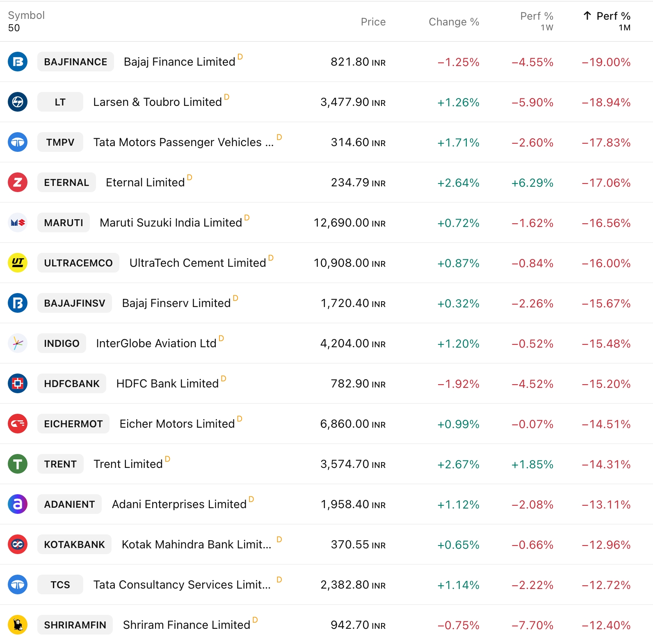Select the IndiGo airline logo icon
Image resolution: width=653 pixels, height=644 pixels.
pyautogui.click(x=18, y=343)
